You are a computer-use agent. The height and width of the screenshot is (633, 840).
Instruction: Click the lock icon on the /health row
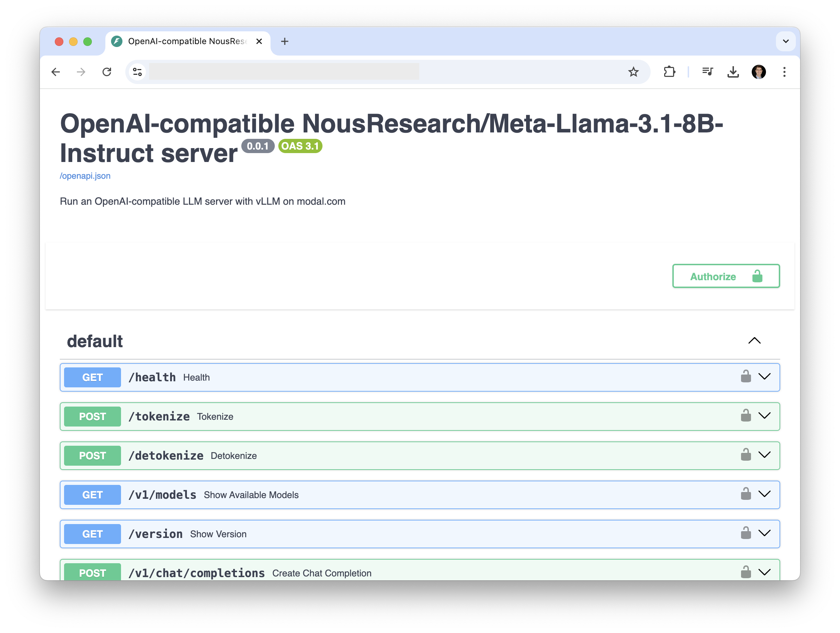click(745, 377)
